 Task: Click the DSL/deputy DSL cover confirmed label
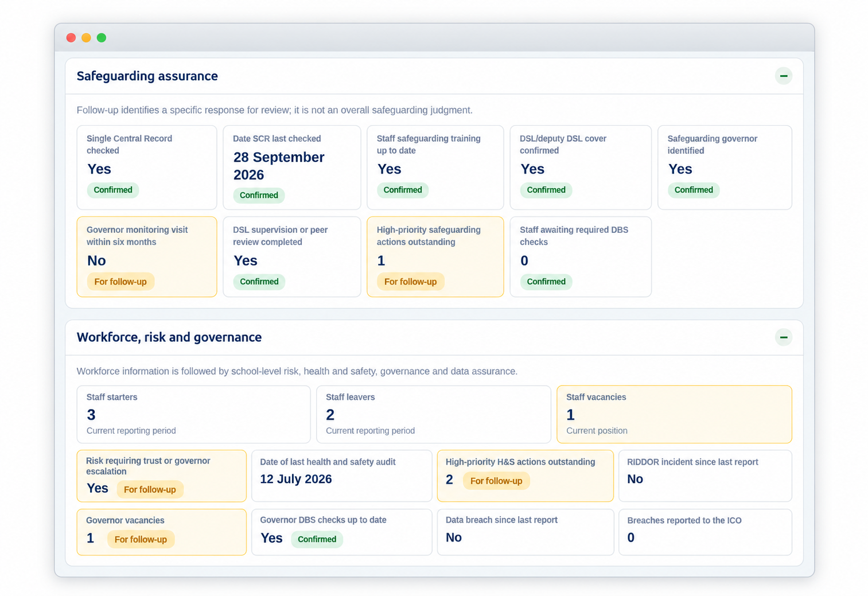tap(563, 145)
